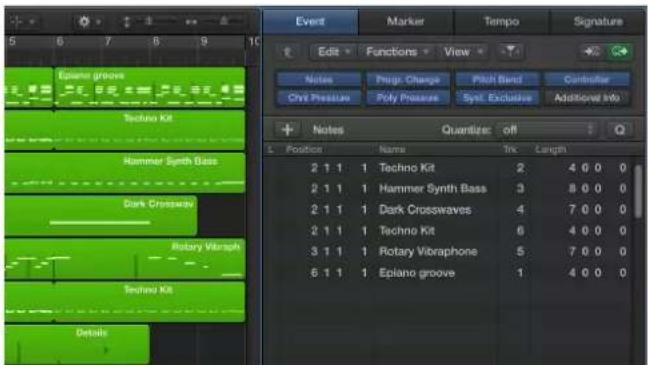Image resolution: width=648 pixels, height=365 pixels.
Task: Click the position 3 1 1 of Rotary Vibraphone
Action: [x=326, y=251]
